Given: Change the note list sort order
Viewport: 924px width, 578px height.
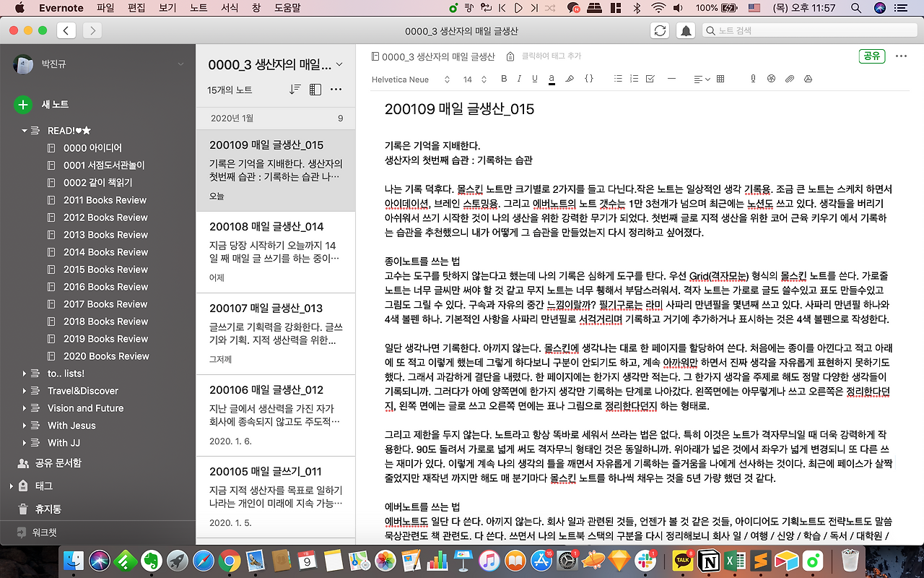Looking at the screenshot, I should [294, 89].
